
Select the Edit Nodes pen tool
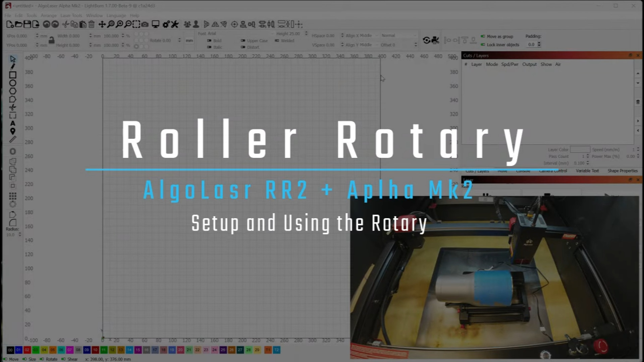point(13,67)
